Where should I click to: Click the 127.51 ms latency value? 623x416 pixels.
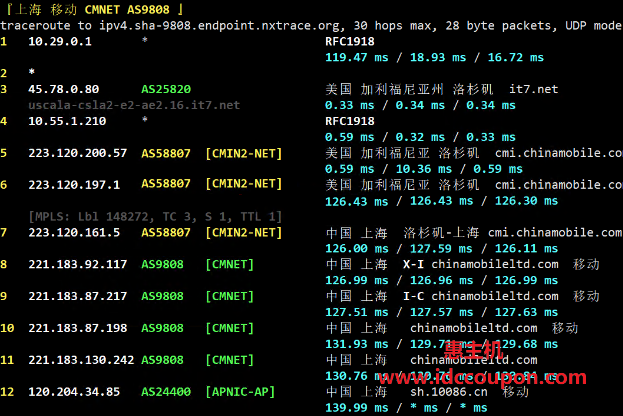point(357,312)
